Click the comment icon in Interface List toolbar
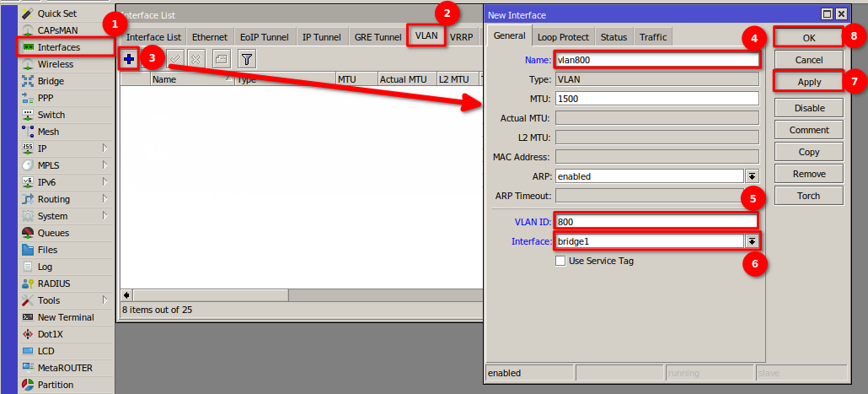 pos(220,58)
